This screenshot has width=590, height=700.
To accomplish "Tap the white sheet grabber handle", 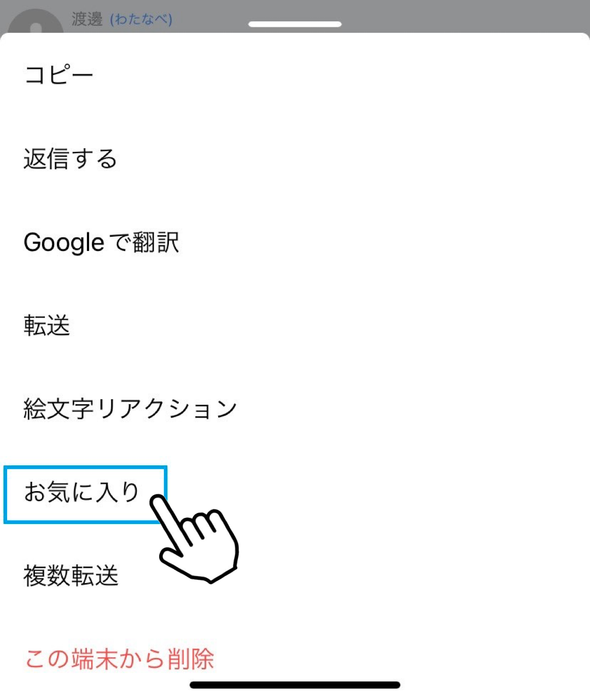I will 295,24.
